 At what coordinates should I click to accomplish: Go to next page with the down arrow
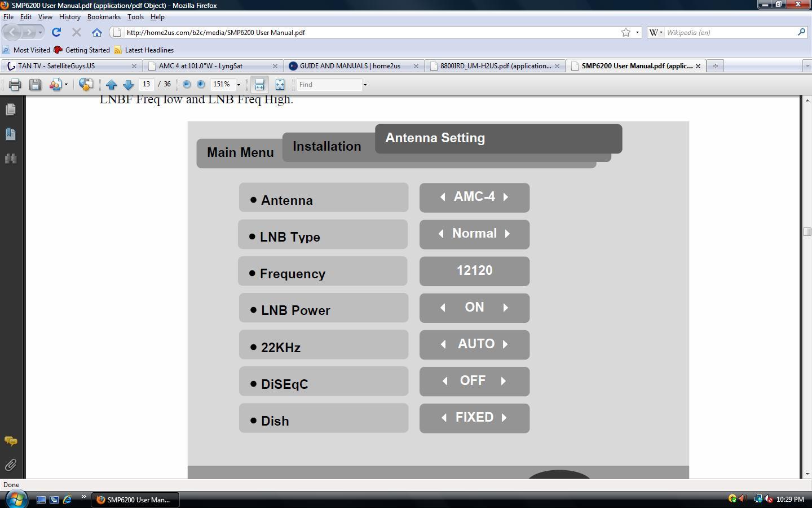tap(128, 85)
